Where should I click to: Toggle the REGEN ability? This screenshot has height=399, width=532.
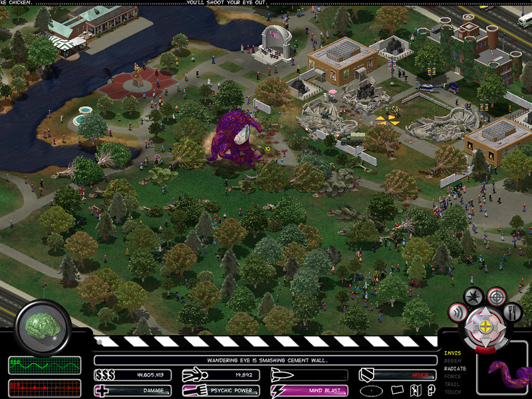click(454, 361)
